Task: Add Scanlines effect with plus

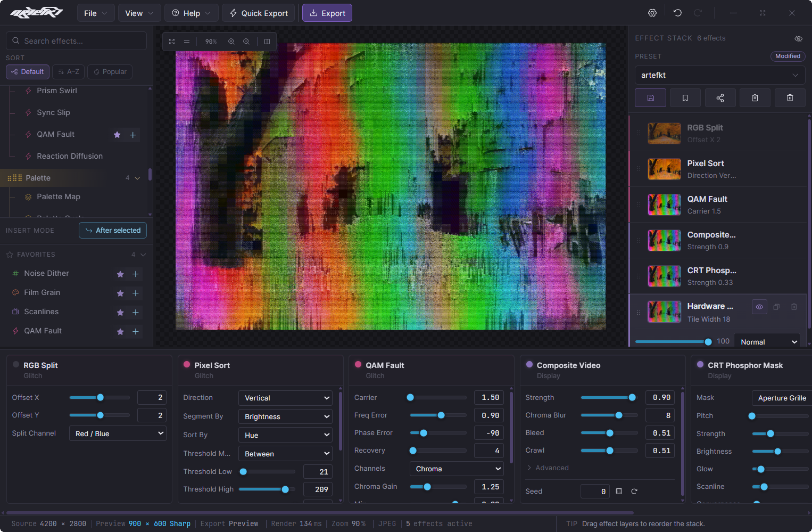Action: pos(136,312)
